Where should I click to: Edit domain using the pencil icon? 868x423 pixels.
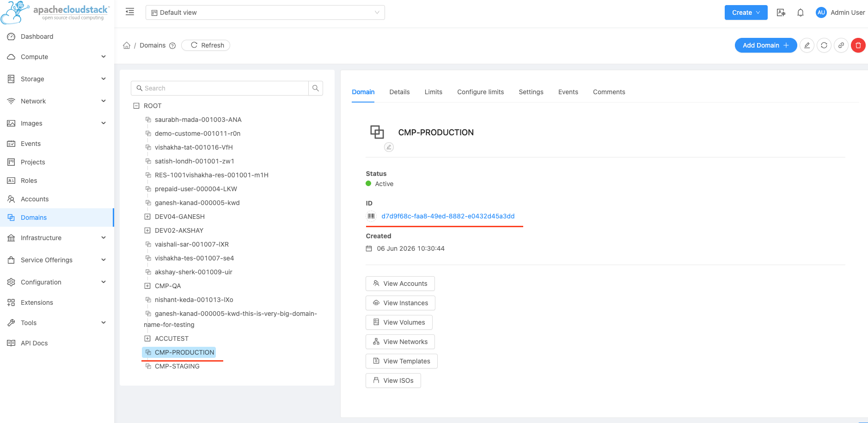(807, 45)
